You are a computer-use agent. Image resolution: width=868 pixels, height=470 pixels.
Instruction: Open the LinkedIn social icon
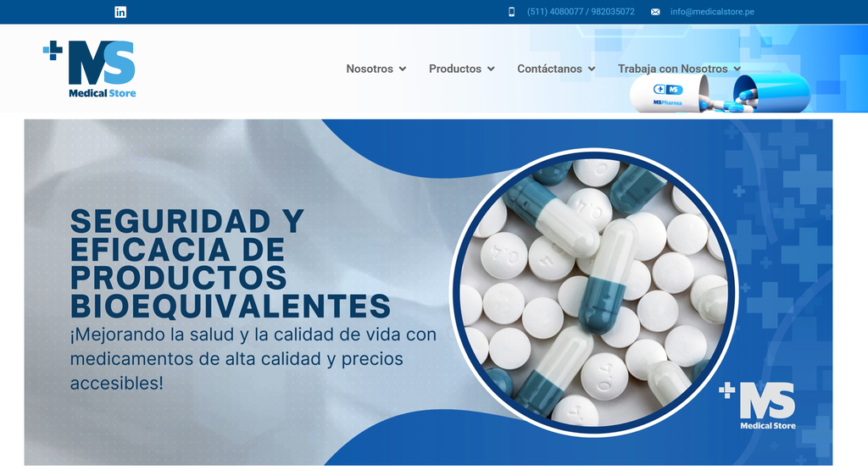point(120,12)
